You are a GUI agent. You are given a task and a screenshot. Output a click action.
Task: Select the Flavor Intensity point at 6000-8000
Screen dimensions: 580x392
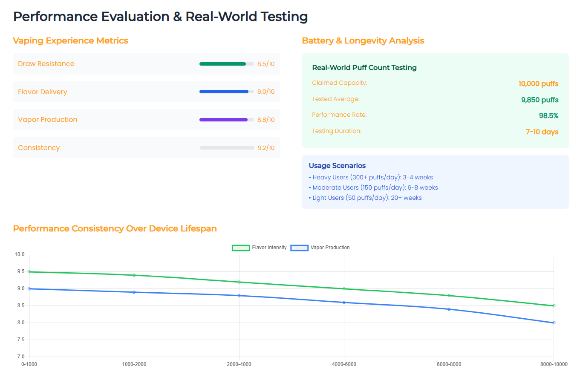(x=449, y=296)
